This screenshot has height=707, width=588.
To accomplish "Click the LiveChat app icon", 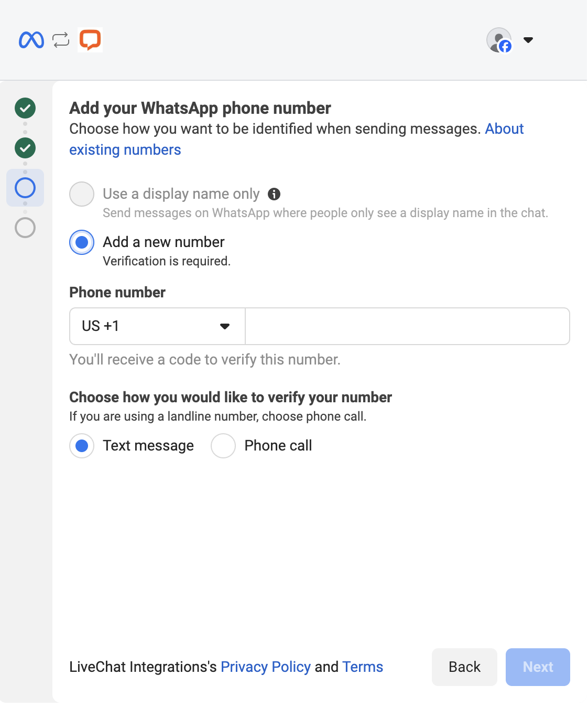I will click(x=90, y=39).
